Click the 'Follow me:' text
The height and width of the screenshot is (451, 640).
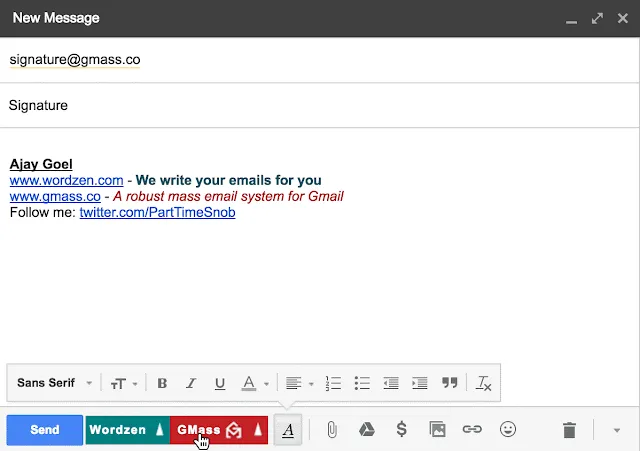tap(43, 213)
